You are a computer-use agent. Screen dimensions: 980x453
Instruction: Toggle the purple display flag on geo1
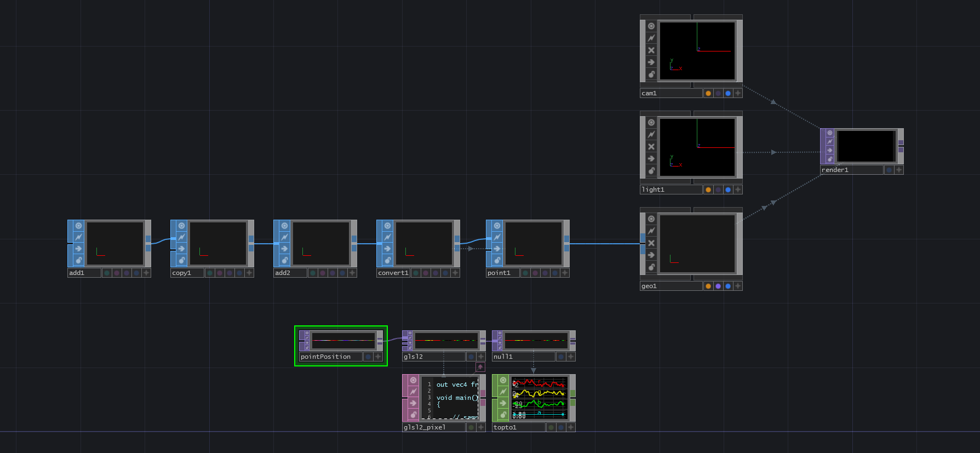point(718,286)
